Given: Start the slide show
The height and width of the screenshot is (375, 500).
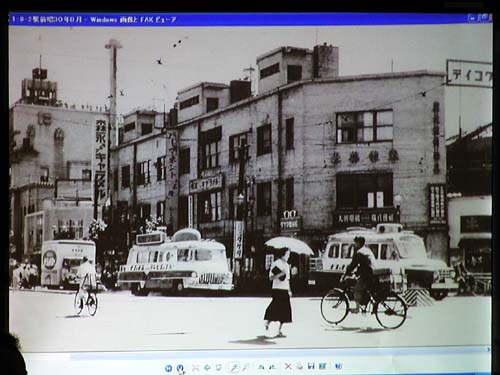Looking at the screenshot, I should pyautogui.click(x=219, y=367).
